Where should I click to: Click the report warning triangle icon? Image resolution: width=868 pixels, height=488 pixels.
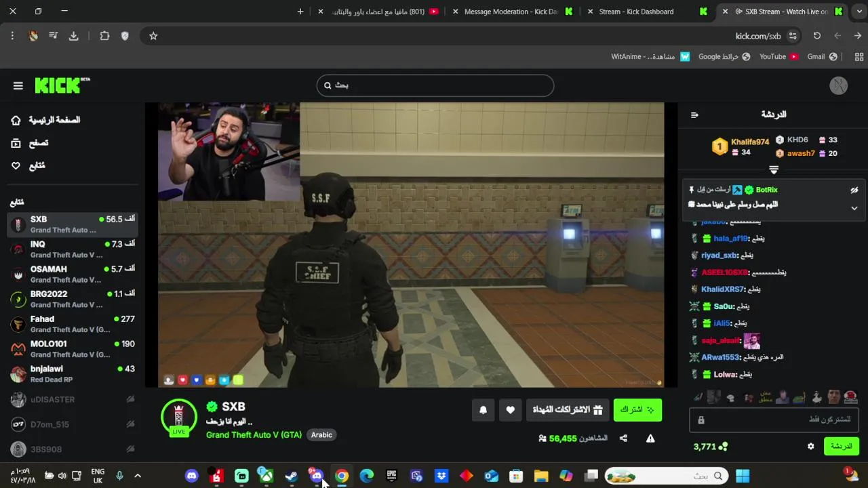(650, 439)
